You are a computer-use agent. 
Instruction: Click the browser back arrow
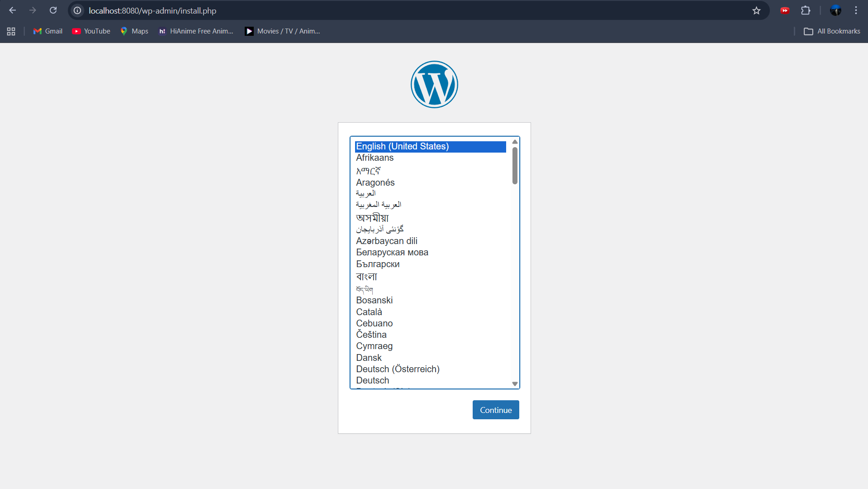pyautogui.click(x=13, y=10)
